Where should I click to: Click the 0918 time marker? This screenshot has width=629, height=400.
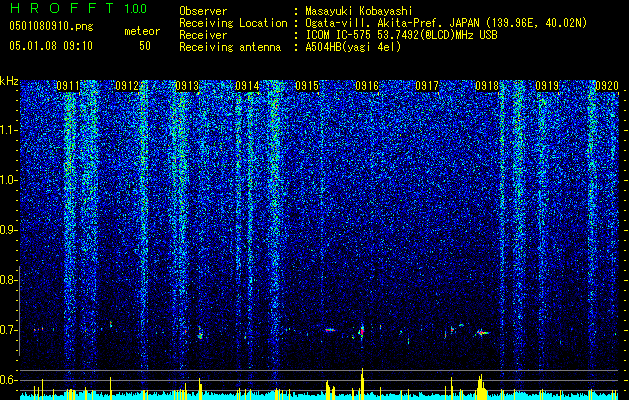coord(487,86)
